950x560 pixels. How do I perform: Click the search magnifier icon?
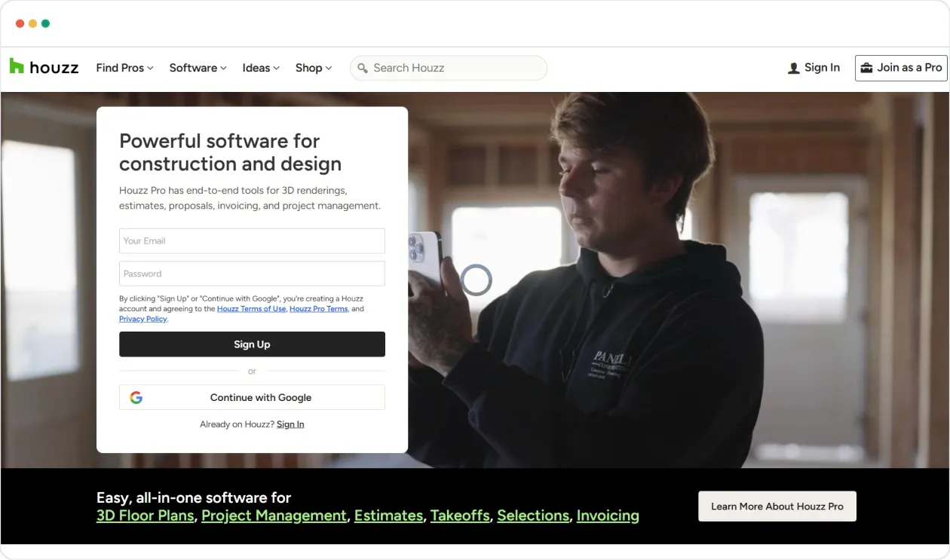[x=363, y=68]
